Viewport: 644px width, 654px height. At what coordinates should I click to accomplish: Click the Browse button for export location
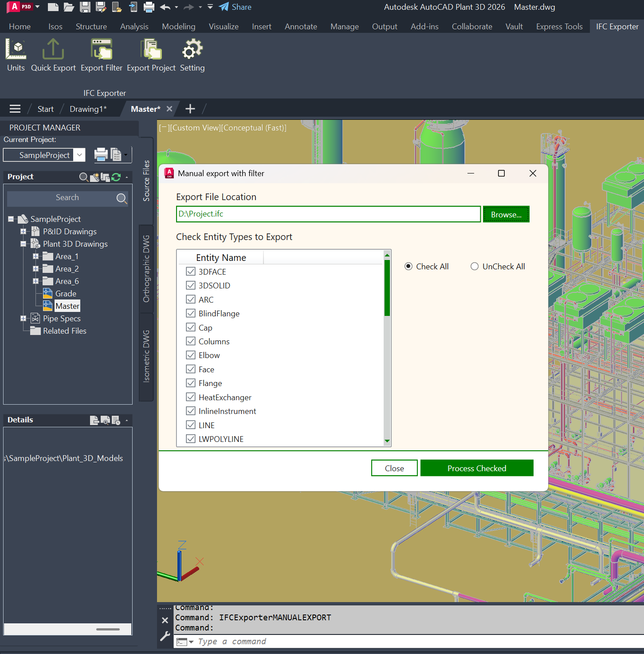(x=506, y=214)
